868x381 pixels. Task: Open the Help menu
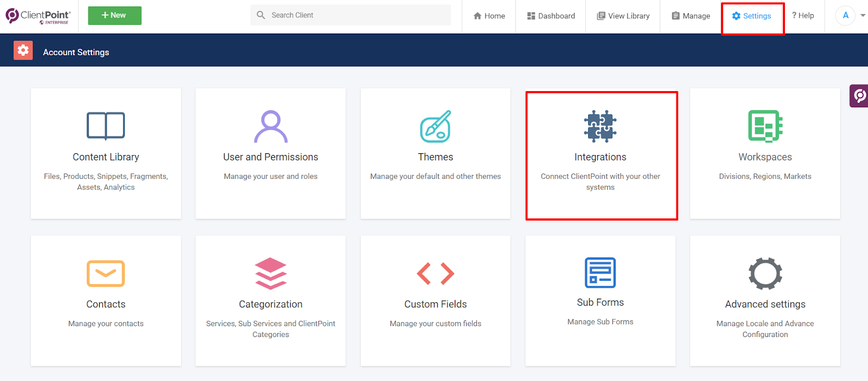(x=803, y=16)
